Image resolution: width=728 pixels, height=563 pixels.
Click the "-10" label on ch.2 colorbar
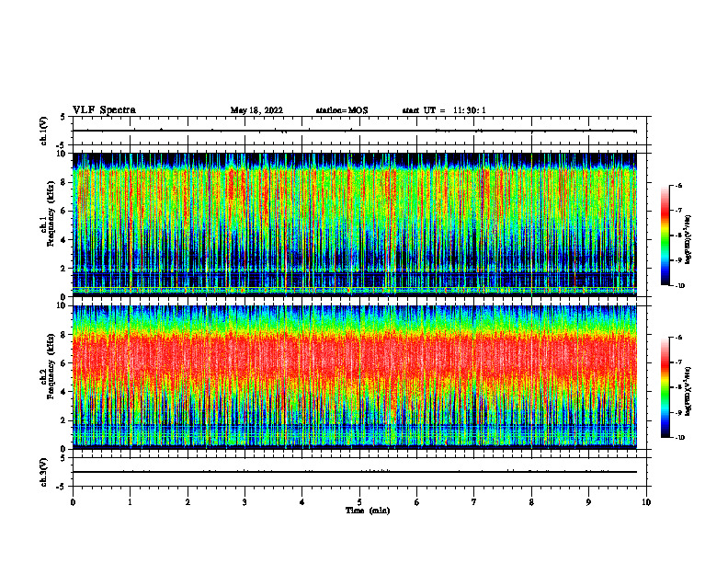pos(679,438)
